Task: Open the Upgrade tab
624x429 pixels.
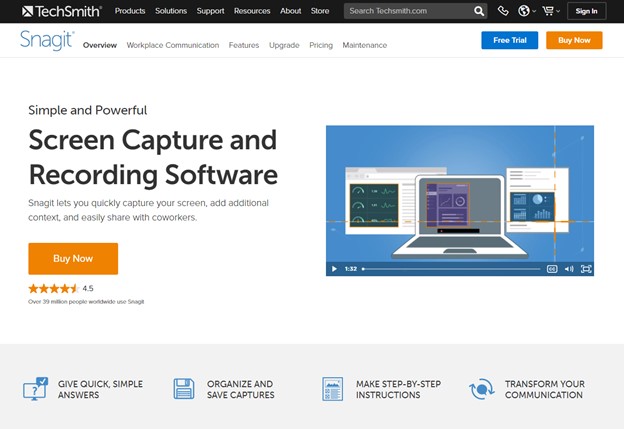Action: (x=284, y=45)
